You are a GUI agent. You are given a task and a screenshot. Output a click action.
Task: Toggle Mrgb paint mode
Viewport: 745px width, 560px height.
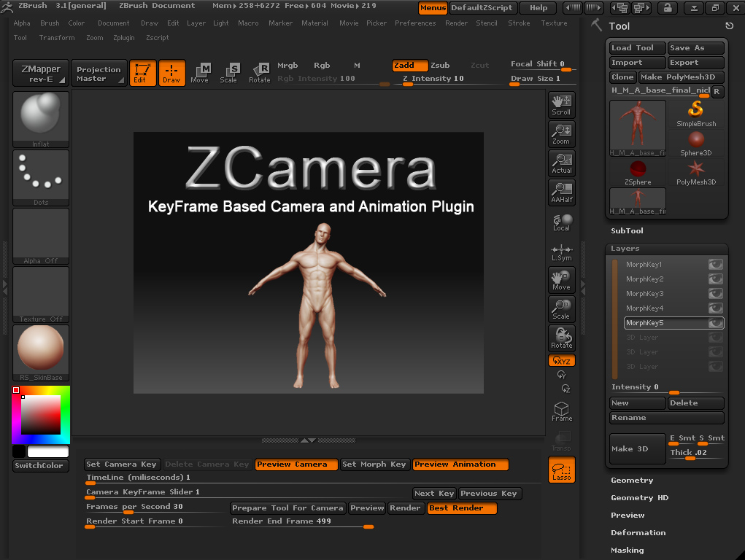tap(287, 66)
